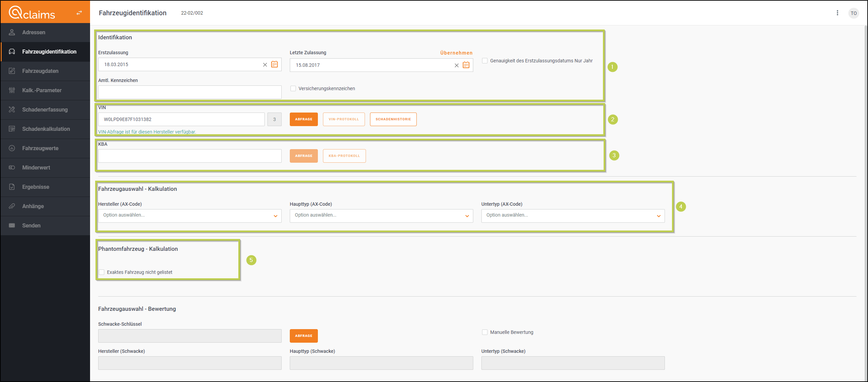Click the Qclaims logo
Screen dimensions: 868x382
[x=32, y=13]
